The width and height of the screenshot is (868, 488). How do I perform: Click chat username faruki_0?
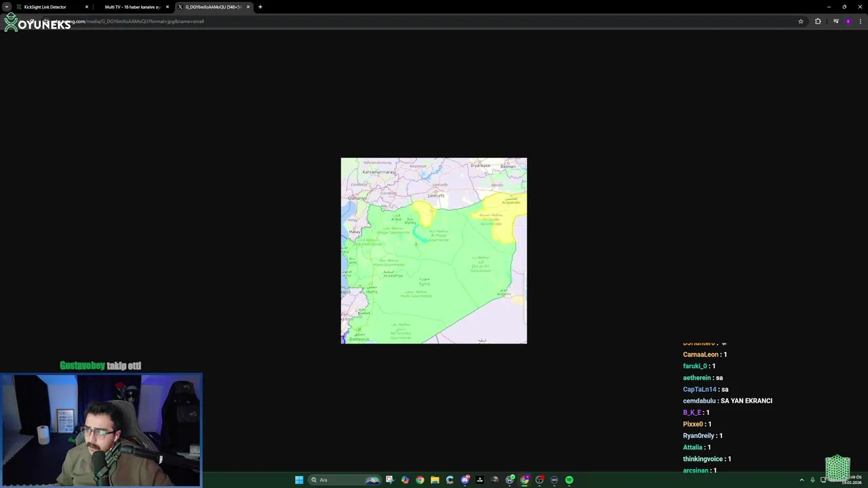coord(695,366)
